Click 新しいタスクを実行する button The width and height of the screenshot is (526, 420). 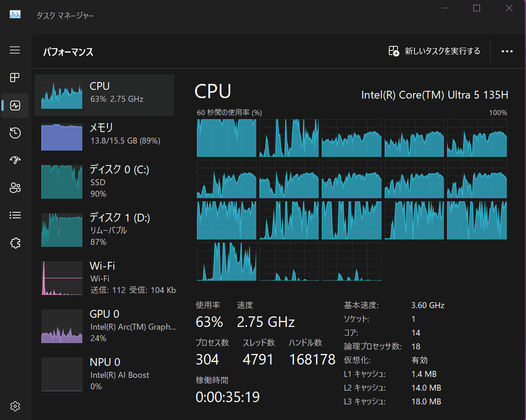(434, 51)
